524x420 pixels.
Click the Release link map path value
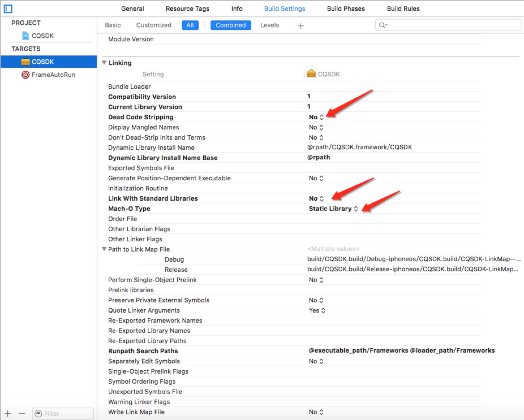pos(413,269)
